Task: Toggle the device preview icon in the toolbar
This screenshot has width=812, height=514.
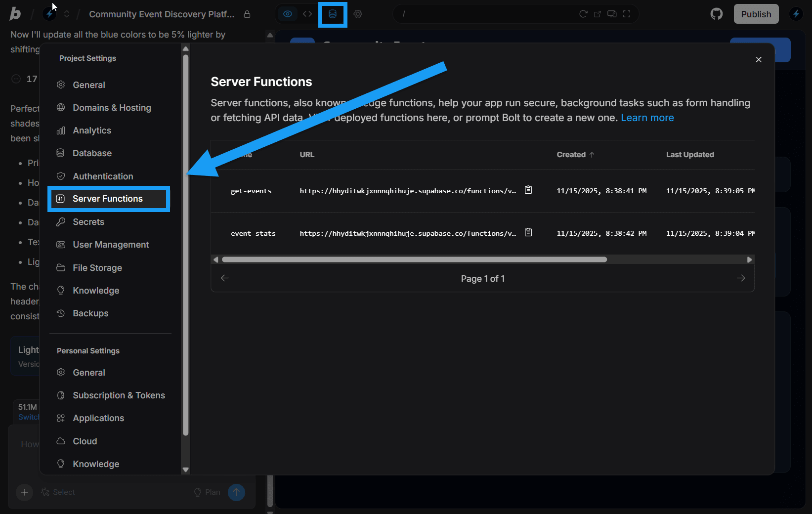Action: (x=611, y=14)
